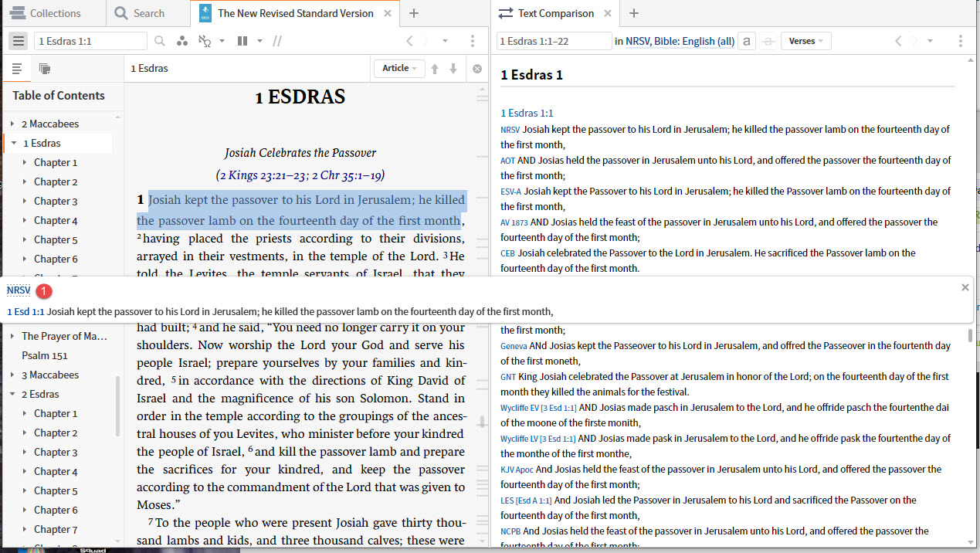Open the visual filters three-dots icon
Screen dimensions: 980x553
182,41
